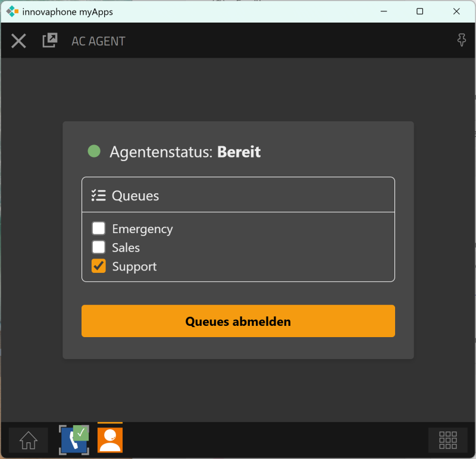Click the Support queue label
The width and height of the screenshot is (476, 459).
coord(134,267)
